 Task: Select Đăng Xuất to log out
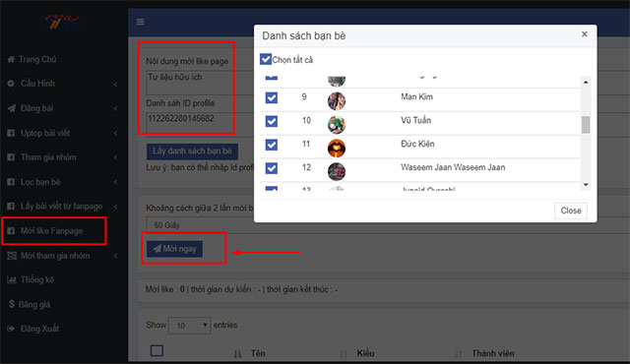click(x=39, y=329)
